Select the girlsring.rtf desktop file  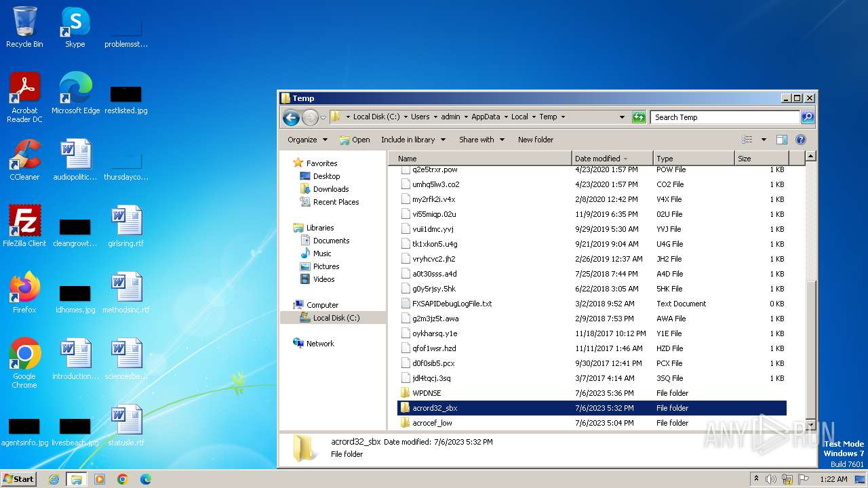(x=126, y=226)
